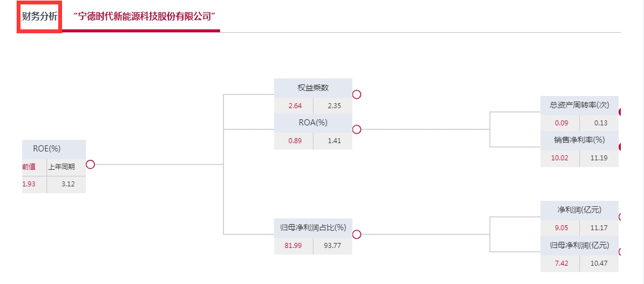Click the circle beside 归母净利润(亿元)
644x284 pixels.
[620, 252]
